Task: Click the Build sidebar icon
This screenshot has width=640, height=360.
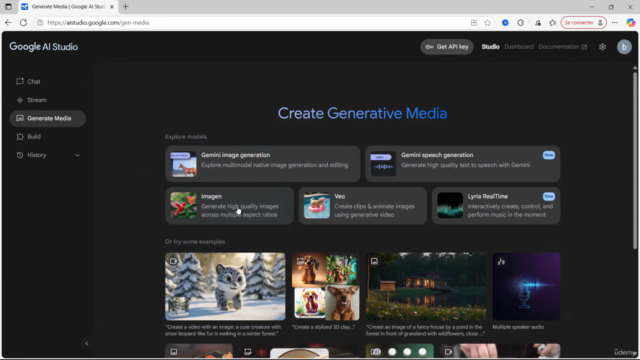Action: 20,137
